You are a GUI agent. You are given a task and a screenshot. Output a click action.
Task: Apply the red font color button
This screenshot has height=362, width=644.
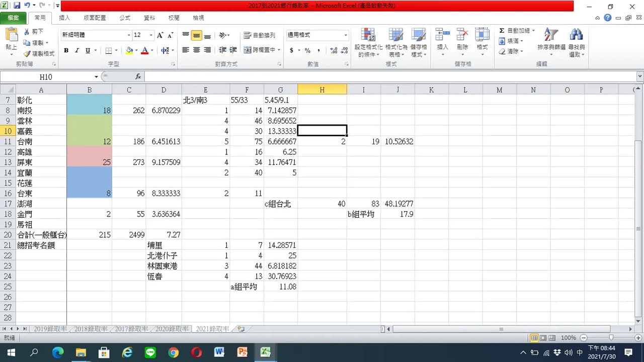145,50
